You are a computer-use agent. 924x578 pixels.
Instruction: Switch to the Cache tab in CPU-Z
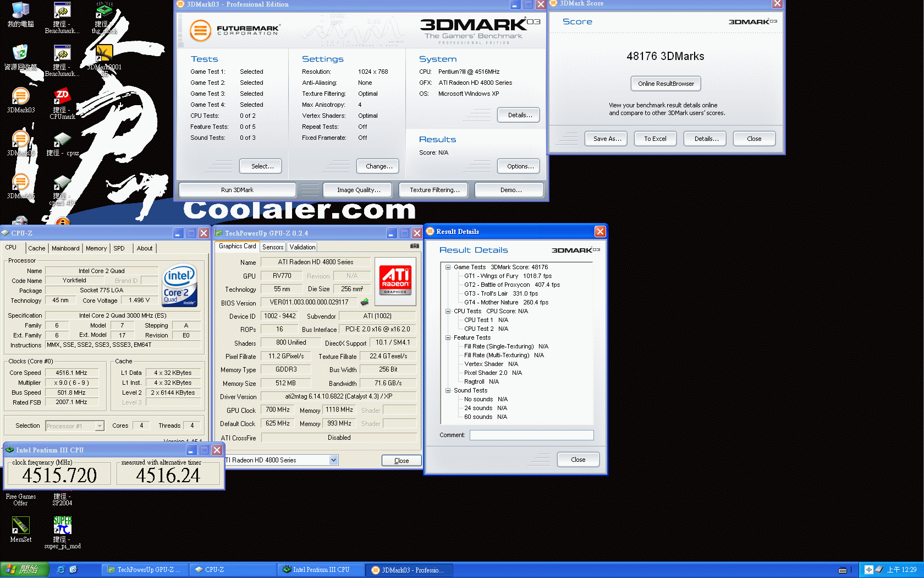tap(37, 248)
